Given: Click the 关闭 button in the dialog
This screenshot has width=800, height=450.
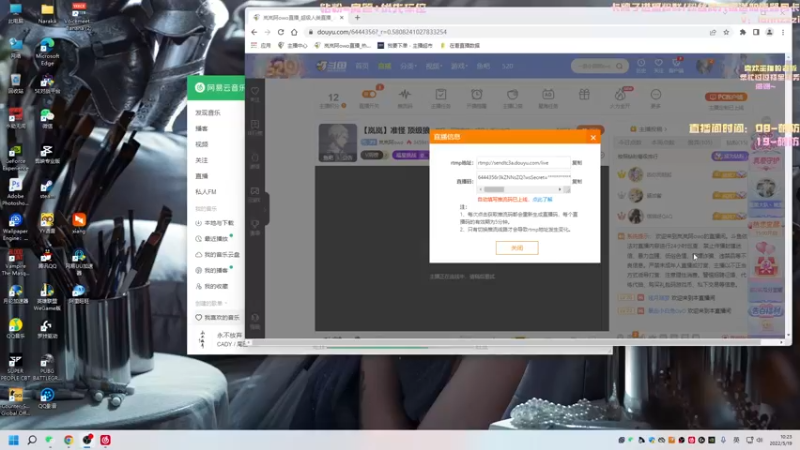Looking at the screenshot, I should pyautogui.click(x=517, y=248).
